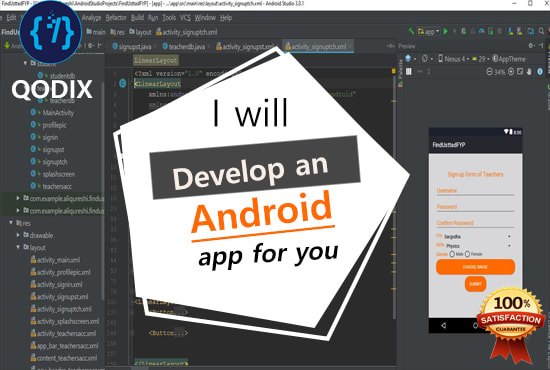Click the orange SUBMIT button in preview
Image resolution: width=550 pixels, height=370 pixels.
[475, 284]
